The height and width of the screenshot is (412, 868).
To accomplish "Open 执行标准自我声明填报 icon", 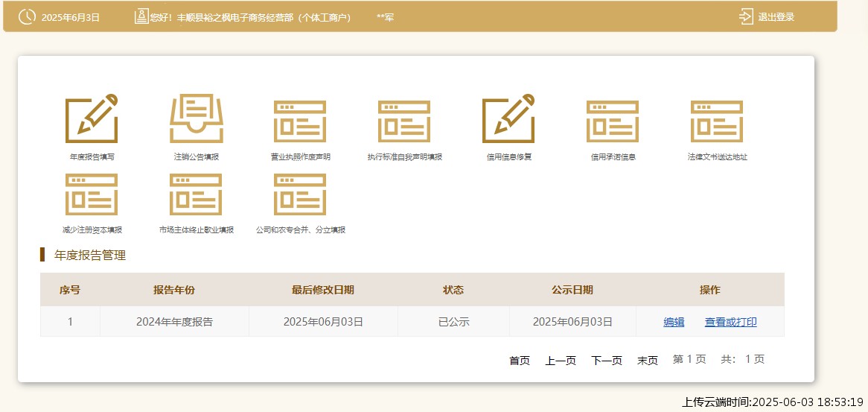I will 404,121.
